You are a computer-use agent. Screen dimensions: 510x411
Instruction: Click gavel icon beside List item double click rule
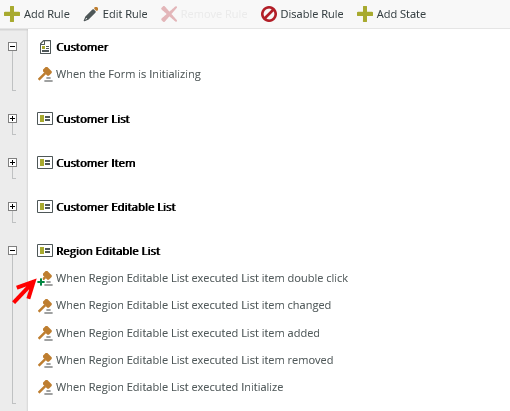coord(46,278)
